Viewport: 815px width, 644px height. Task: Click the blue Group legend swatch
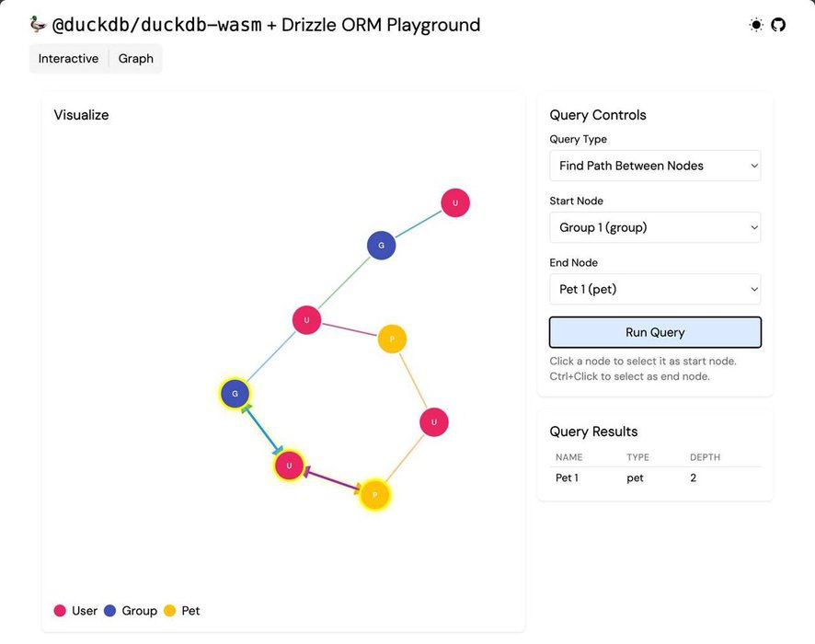point(110,611)
